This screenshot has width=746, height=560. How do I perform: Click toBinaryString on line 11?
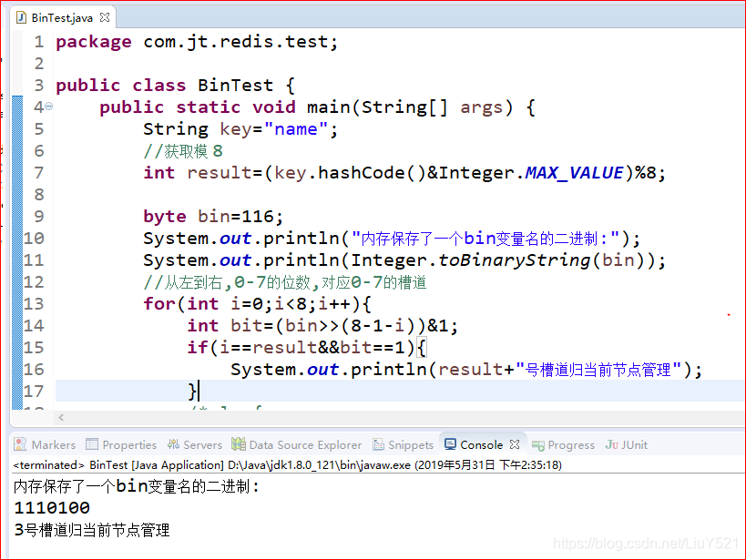click(514, 260)
